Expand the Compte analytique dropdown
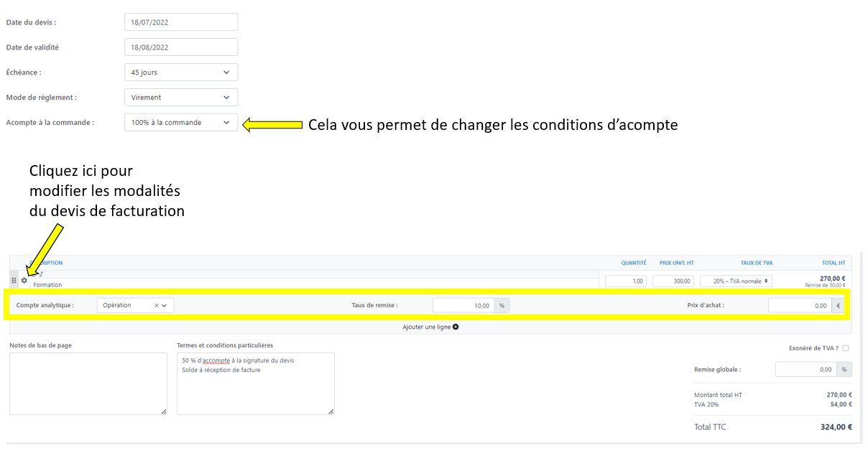 point(165,306)
